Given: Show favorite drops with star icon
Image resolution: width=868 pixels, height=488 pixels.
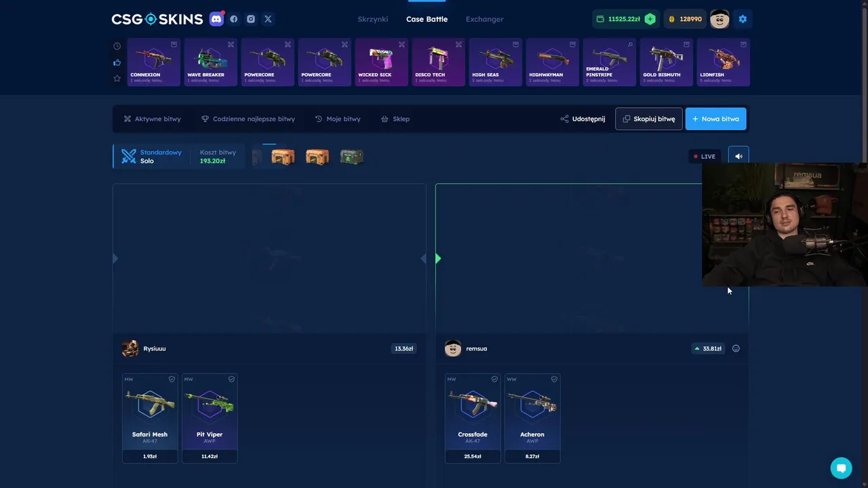Looking at the screenshot, I should pyautogui.click(x=117, y=79).
